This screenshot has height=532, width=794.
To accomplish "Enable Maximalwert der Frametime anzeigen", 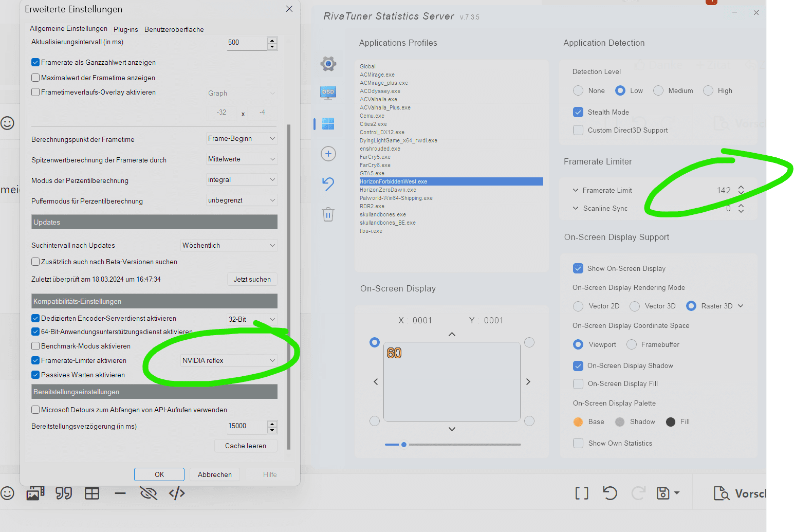I will pos(35,78).
